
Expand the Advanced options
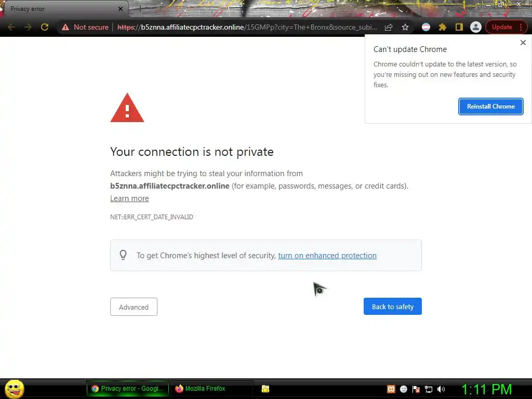tap(134, 307)
